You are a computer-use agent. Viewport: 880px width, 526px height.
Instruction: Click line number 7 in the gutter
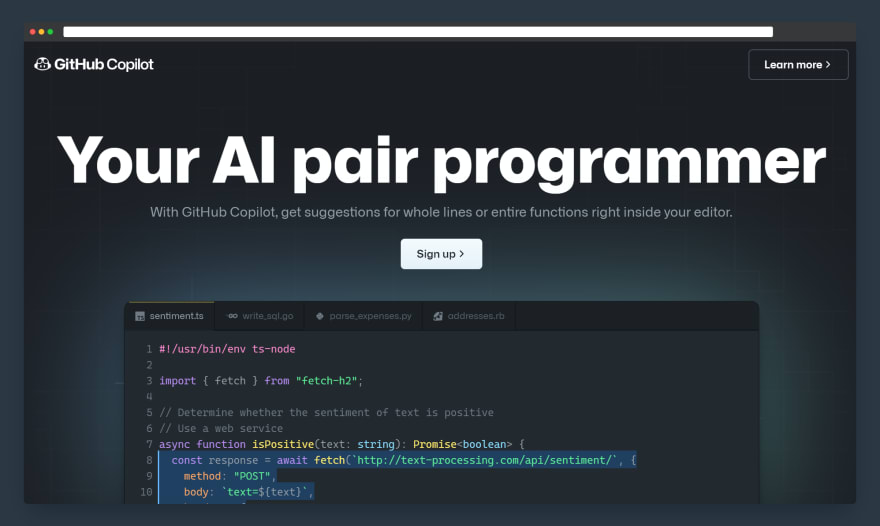click(149, 444)
